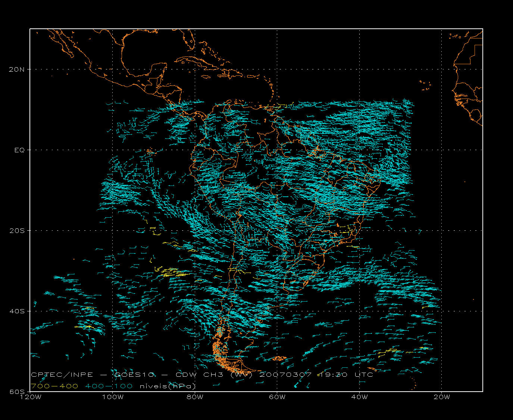513x420 pixels.
Task: Click the 20W longitude label
Action: point(442,397)
